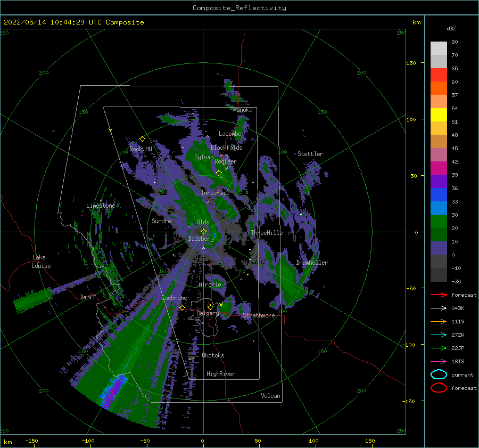Click the green radial beam segment near Lake Louise
This screenshot has height=448, width=479.
coord(34,300)
